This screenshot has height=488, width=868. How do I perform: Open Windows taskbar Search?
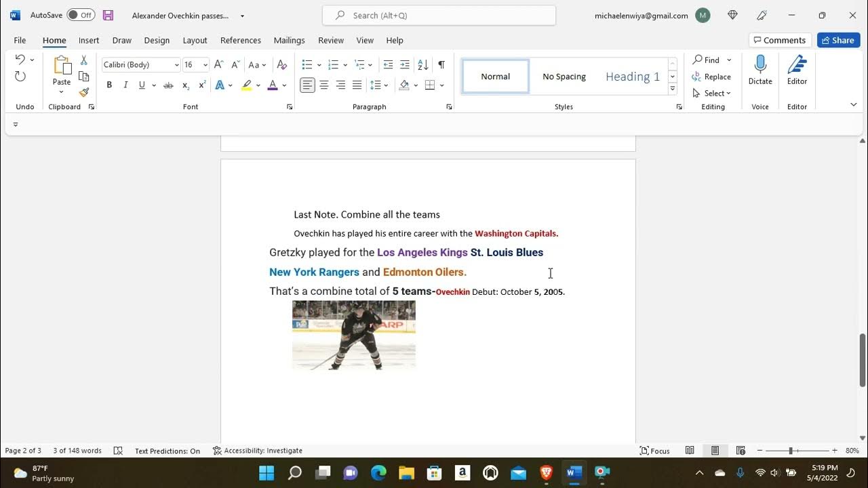(x=294, y=472)
